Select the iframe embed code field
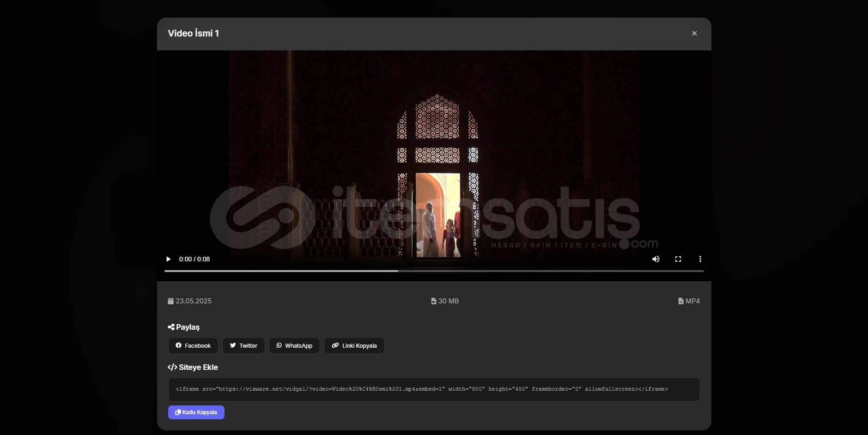Screen dimensions: 868x435 coord(434,389)
